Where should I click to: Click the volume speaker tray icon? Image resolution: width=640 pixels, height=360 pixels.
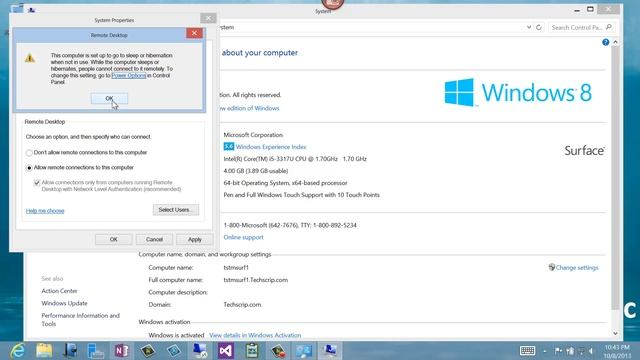(591, 351)
